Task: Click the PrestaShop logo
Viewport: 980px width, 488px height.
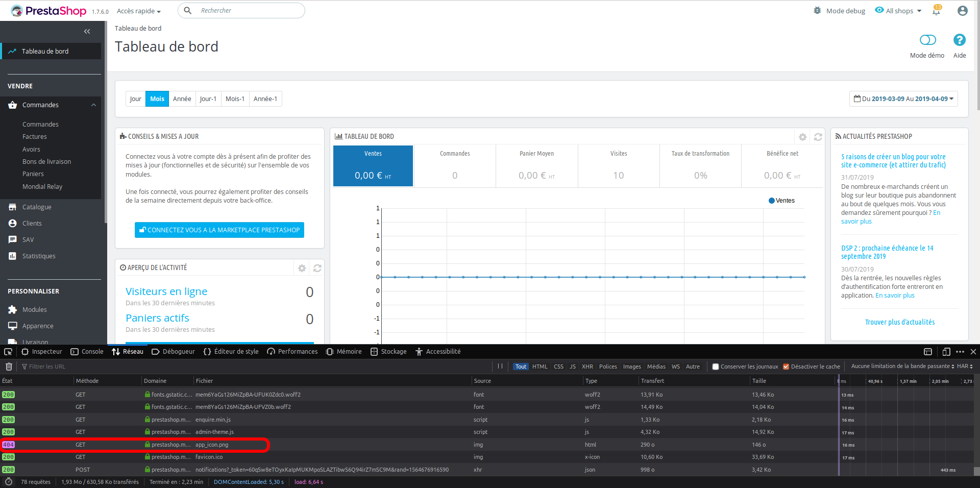Action: coord(48,11)
